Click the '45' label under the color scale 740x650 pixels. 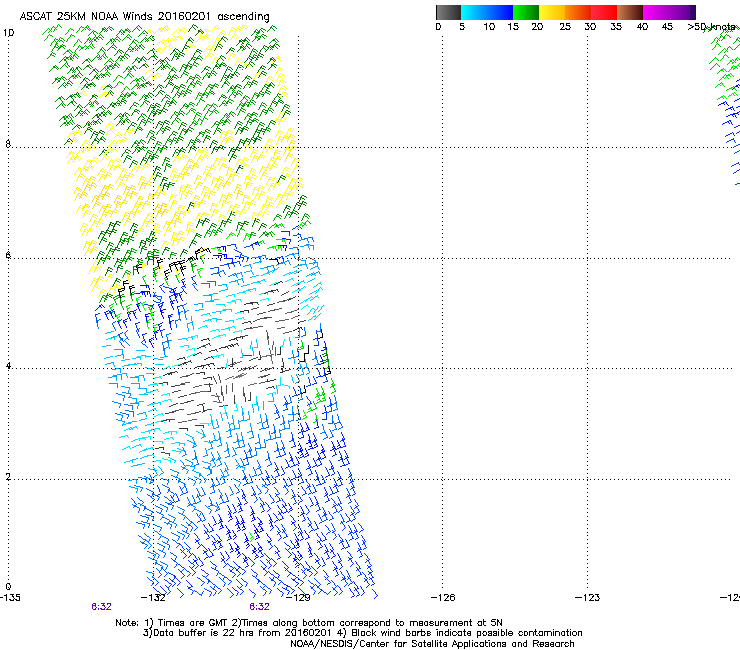click(x=667, y=27)
